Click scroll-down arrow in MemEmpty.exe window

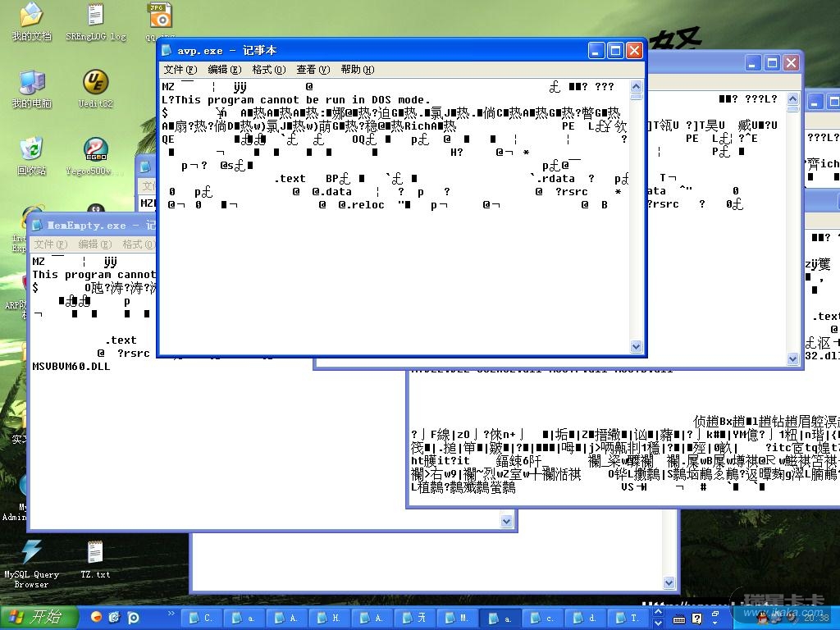pos(506,521)
